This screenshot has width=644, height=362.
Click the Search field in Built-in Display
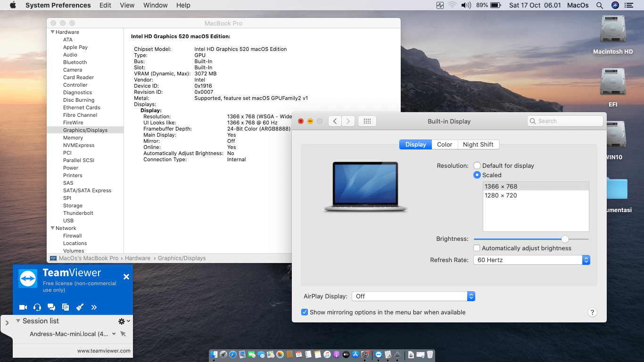click(x=565, y=121)
